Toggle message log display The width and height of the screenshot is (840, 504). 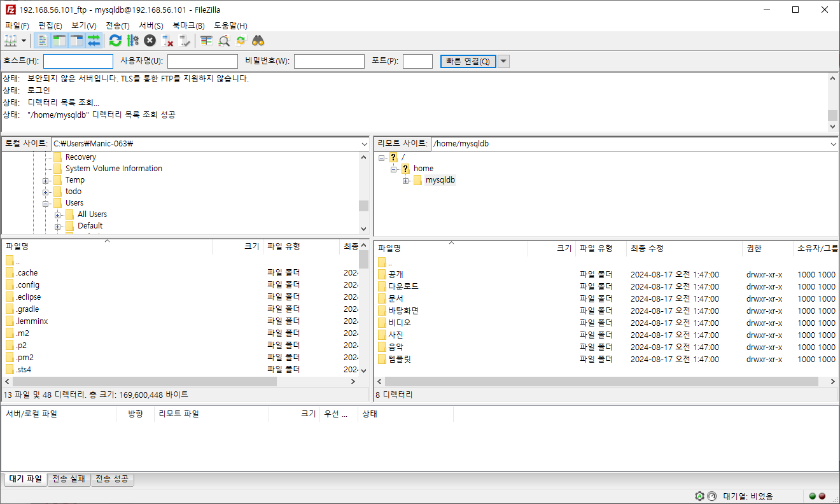(43, 41)
